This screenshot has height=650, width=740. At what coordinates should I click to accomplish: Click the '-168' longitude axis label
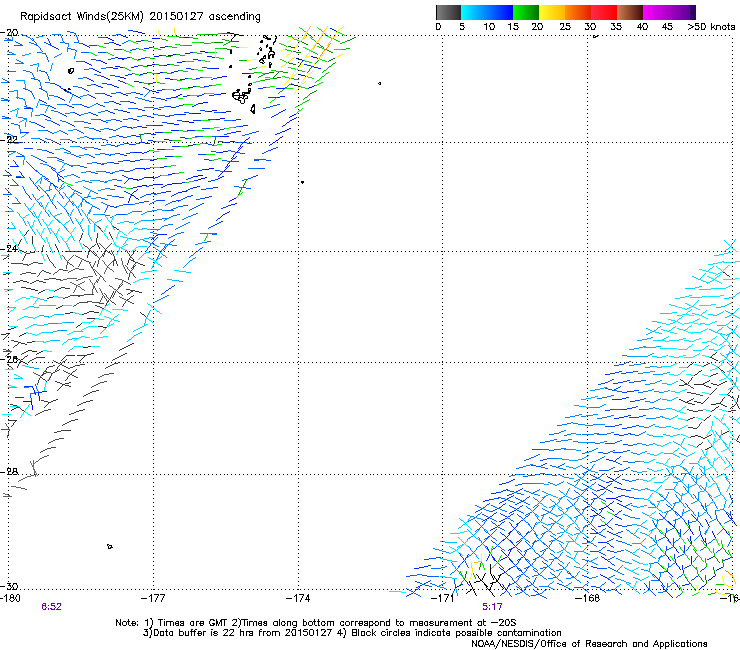(x=588, y=599)
